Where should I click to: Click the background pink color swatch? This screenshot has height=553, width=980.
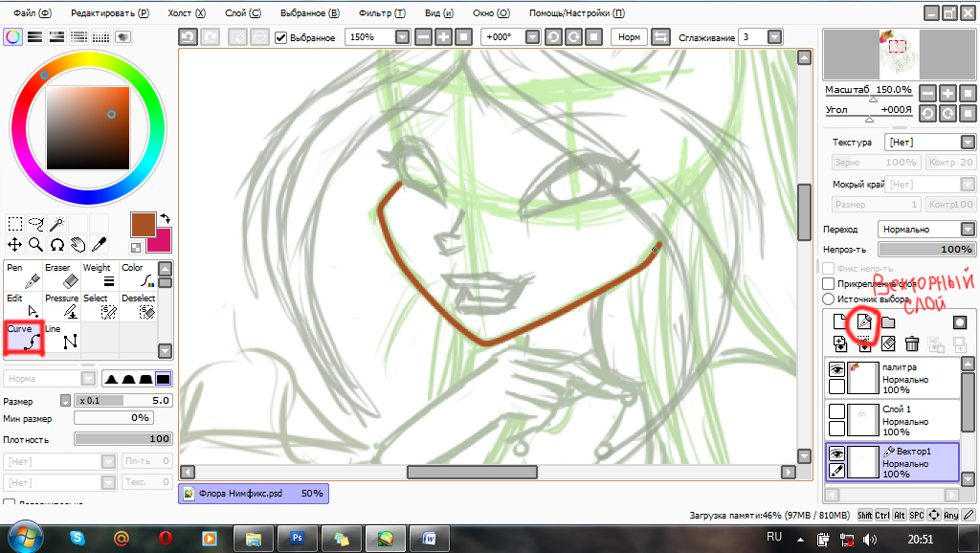(x=159, y=240)
